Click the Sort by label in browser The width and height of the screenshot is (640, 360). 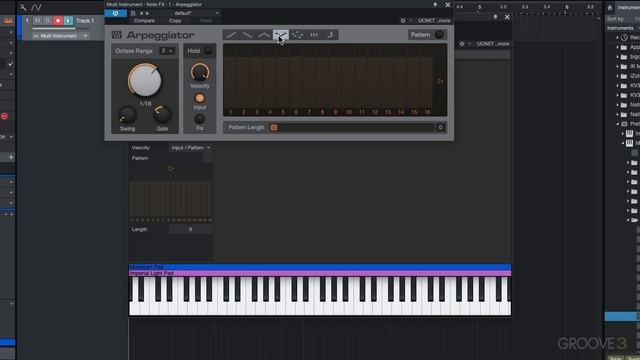[616, 19]
